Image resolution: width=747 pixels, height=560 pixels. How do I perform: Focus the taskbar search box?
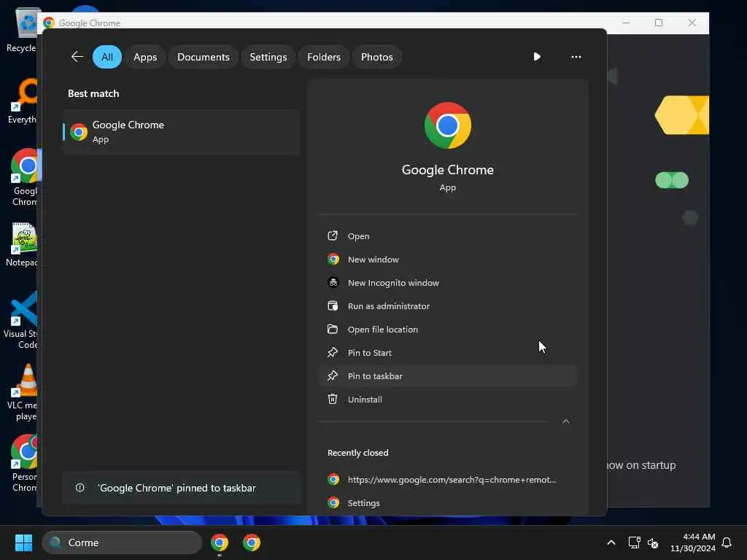coord(122,542)
